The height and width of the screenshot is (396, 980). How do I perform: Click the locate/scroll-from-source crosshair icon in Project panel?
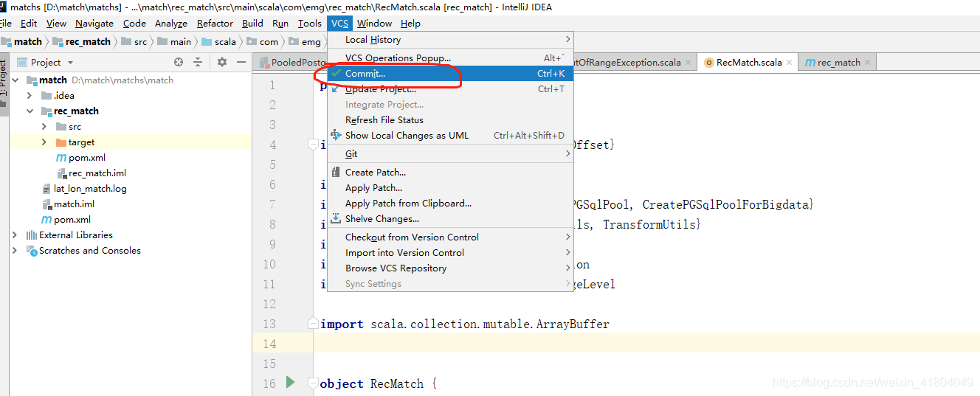(179, 63)
